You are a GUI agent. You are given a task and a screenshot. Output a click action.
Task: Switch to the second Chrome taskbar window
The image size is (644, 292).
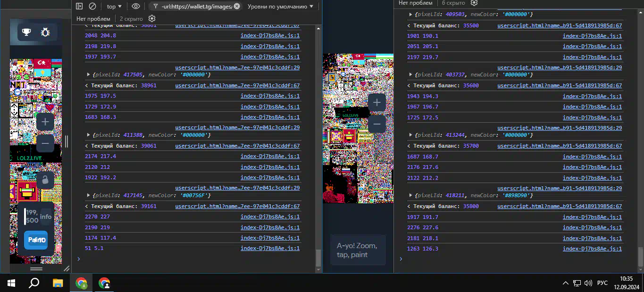[x=104, y=283]
